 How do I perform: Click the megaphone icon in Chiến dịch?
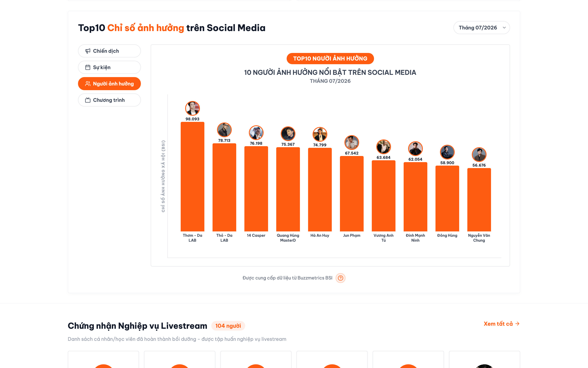tap(88, 51)
